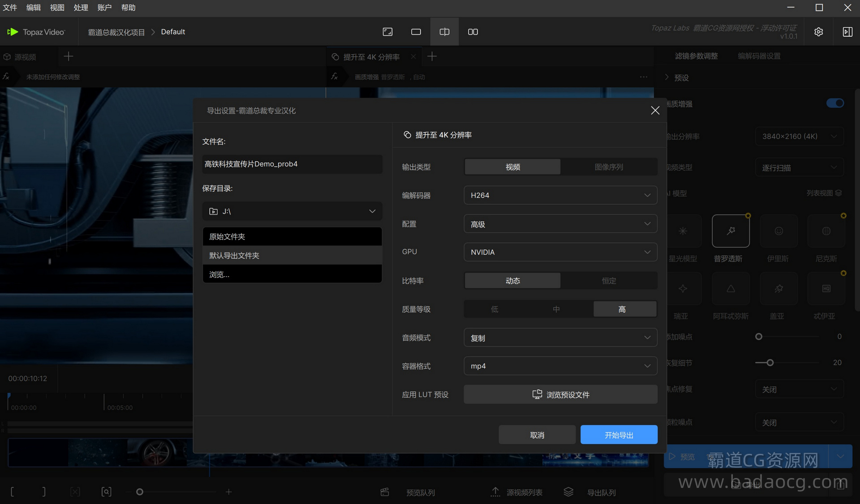
Task: Open the H264 codec dropdown
Action: tap(560, 195)
